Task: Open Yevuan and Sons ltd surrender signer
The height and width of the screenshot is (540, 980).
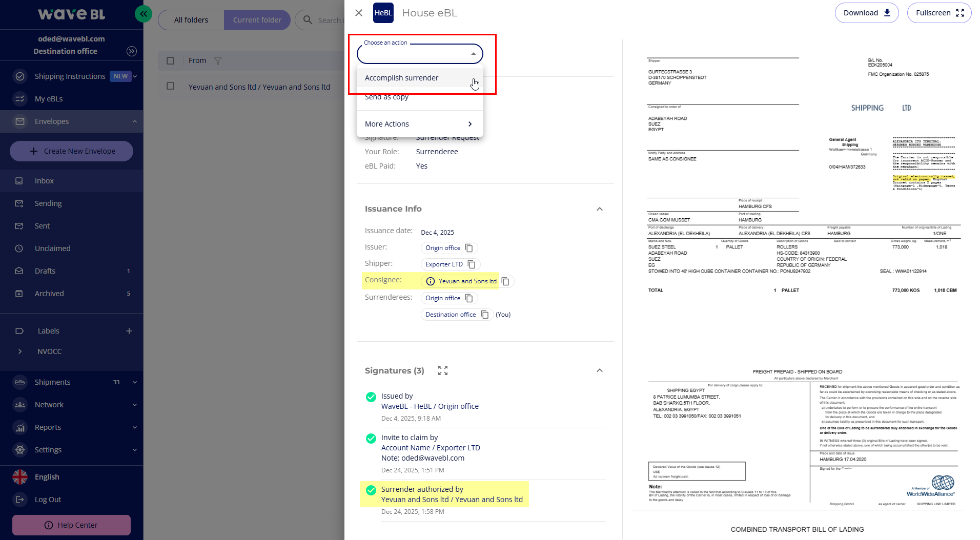Action: pos(452,500)
